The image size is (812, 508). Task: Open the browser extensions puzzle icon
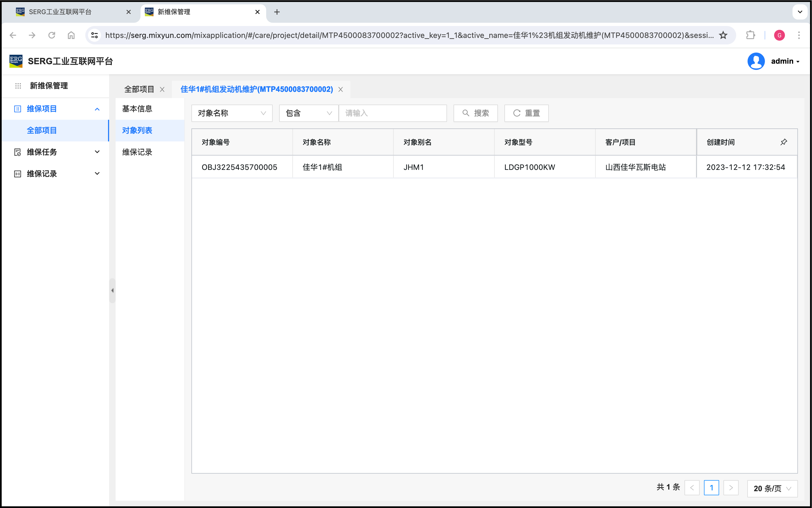750,35
